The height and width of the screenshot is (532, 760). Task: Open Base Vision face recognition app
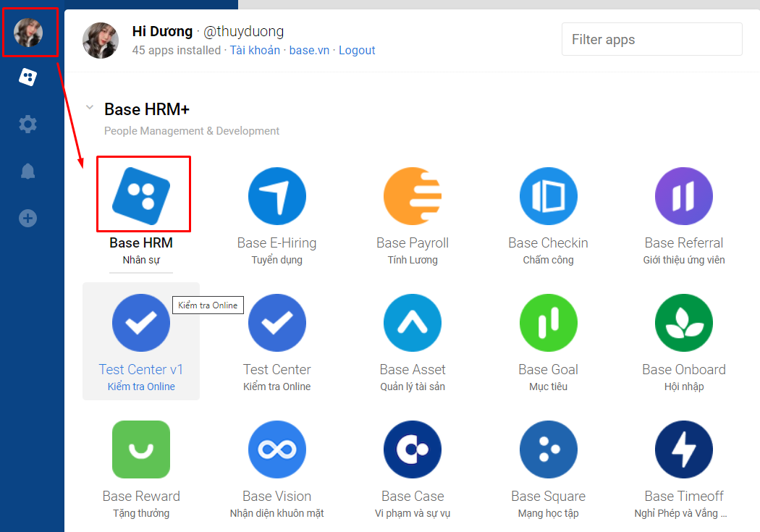click(x=276, y=449)
